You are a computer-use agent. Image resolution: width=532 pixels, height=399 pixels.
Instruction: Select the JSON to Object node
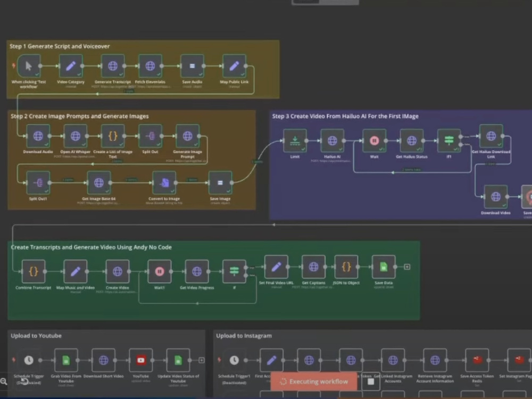[346, 267]
